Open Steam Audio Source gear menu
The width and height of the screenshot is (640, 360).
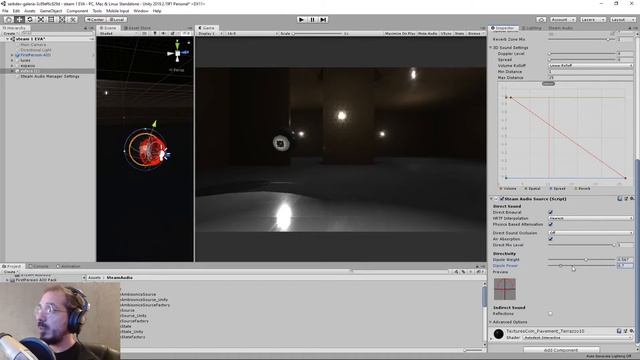coord(631,199)
